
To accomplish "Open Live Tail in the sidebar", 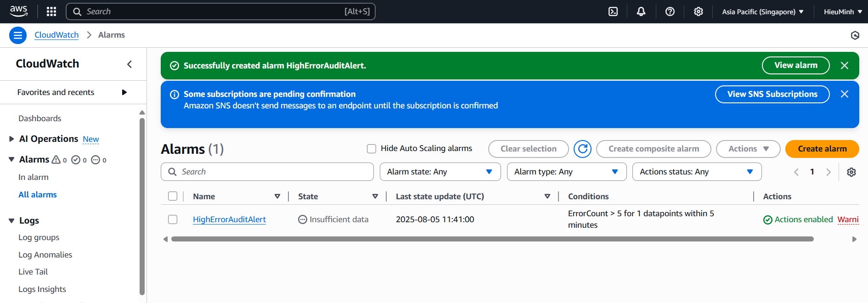I will tap(33, 272).
